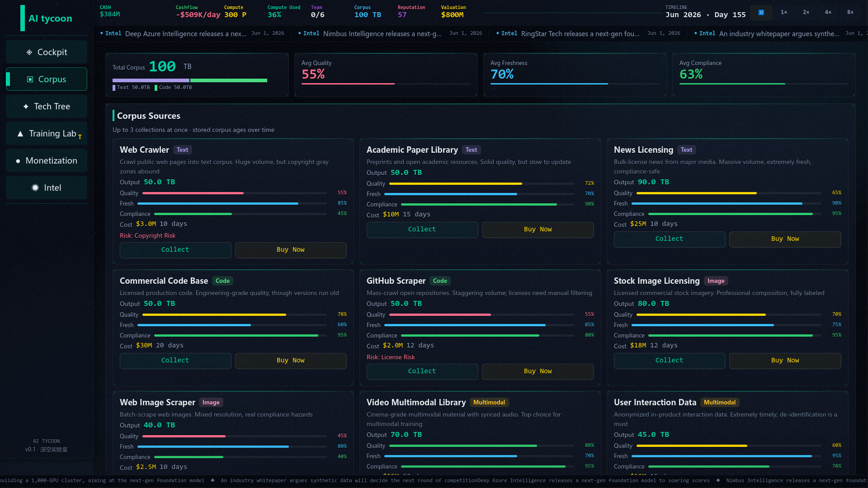Click the Academic Paper Library Text tag
868x488 pixels.
click(472, 150)
